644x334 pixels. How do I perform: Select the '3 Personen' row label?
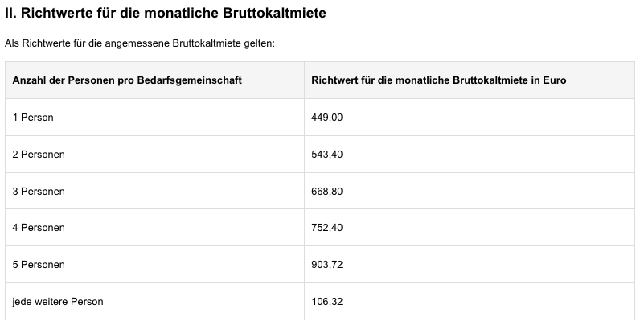click(39, 192)
